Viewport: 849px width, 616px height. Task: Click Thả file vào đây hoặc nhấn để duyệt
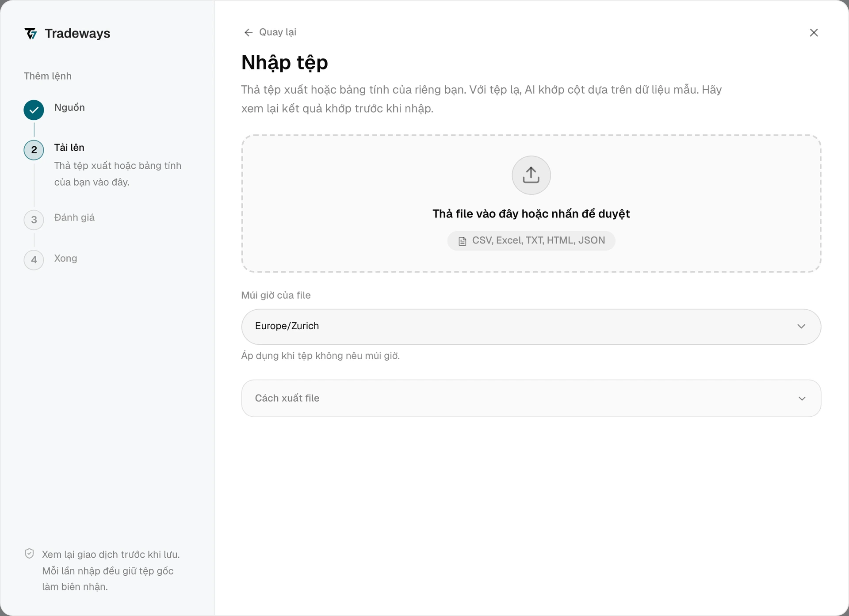(531, 214)
